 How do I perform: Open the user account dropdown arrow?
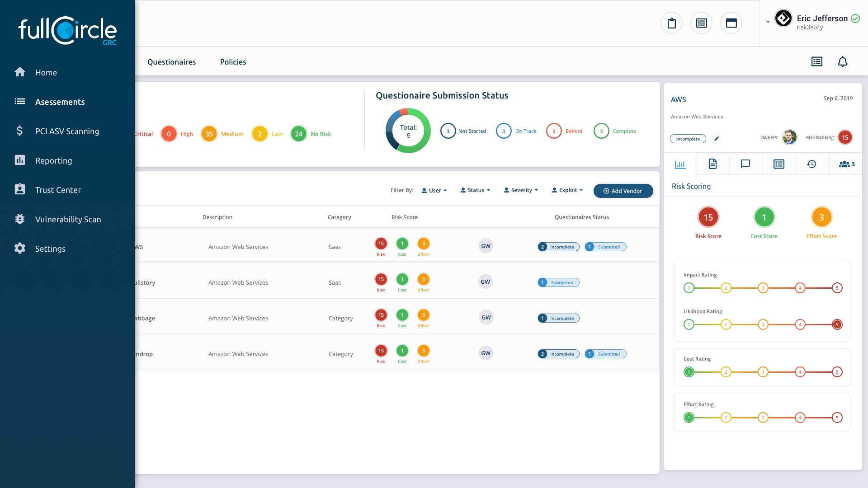point(768,22)
